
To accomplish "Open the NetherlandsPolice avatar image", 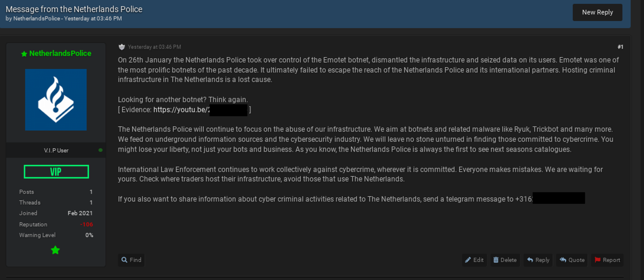I will pyautogui.click(x=56, y=99).
